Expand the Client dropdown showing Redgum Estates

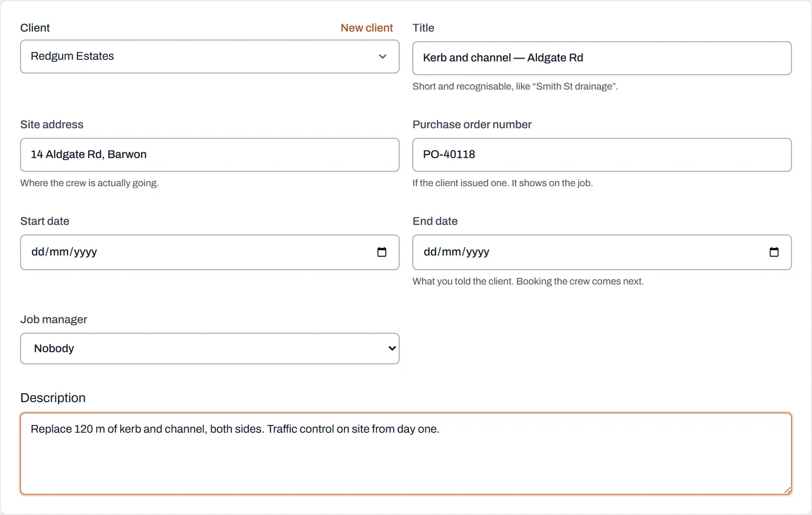point(209,56)
